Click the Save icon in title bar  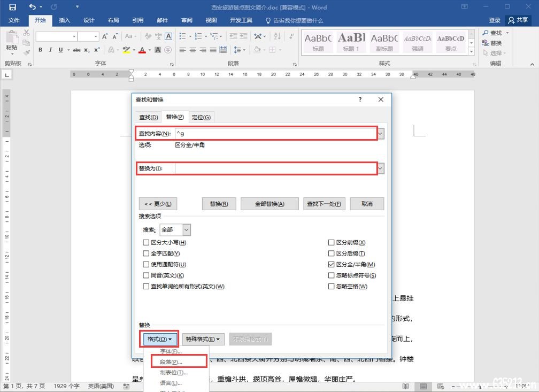pos(12,7)
